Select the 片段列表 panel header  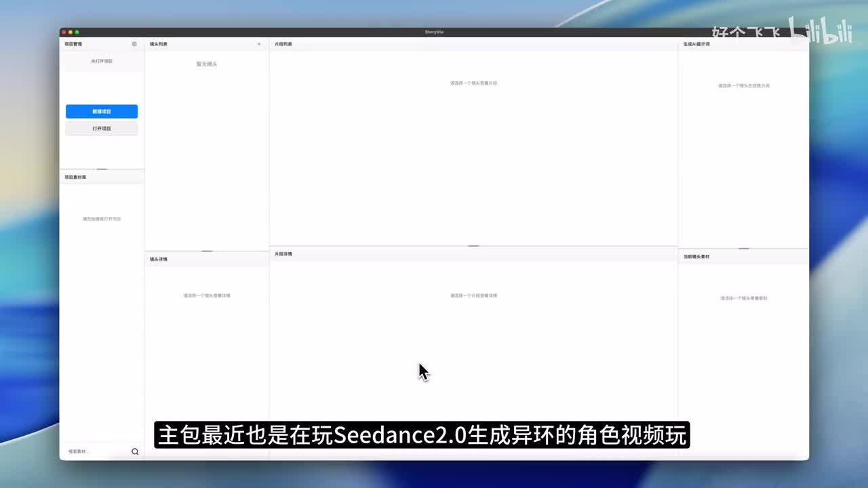tap(283, 44)
